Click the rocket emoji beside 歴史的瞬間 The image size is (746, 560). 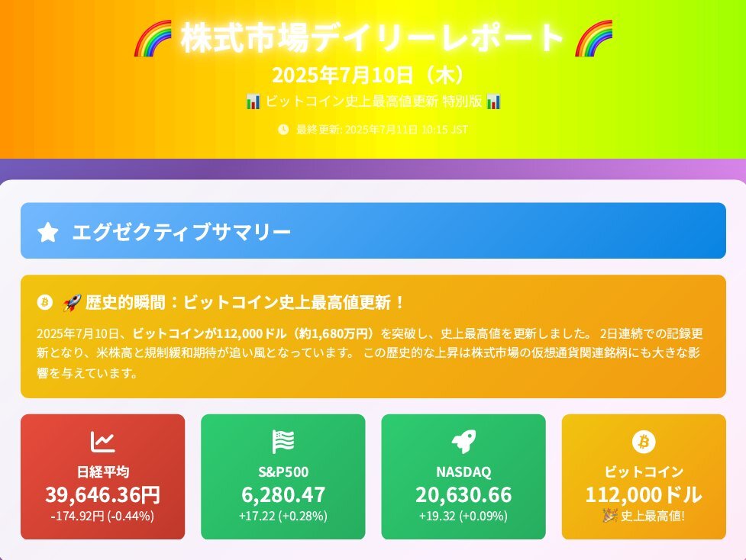point(72,302)
